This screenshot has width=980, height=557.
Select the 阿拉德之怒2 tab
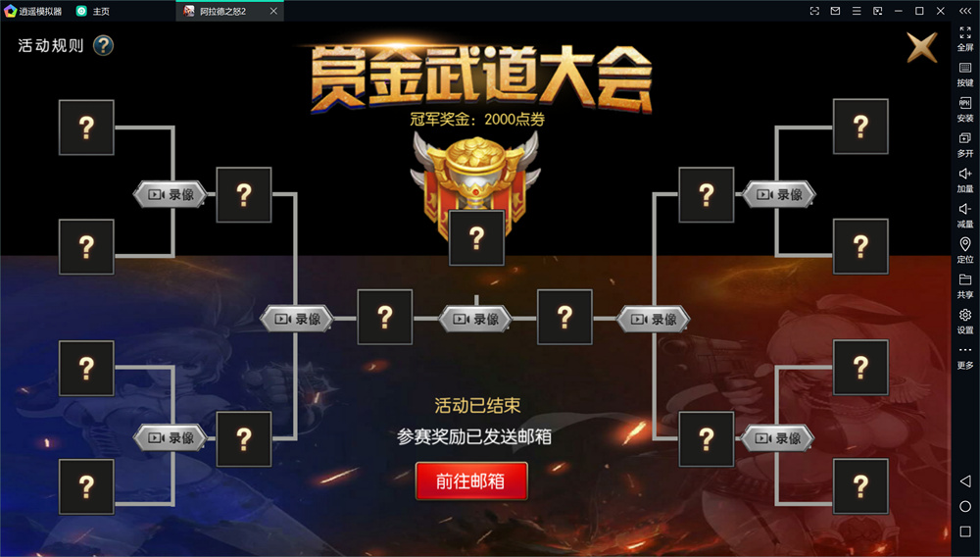pyautogui.click(x=229, y=11)
